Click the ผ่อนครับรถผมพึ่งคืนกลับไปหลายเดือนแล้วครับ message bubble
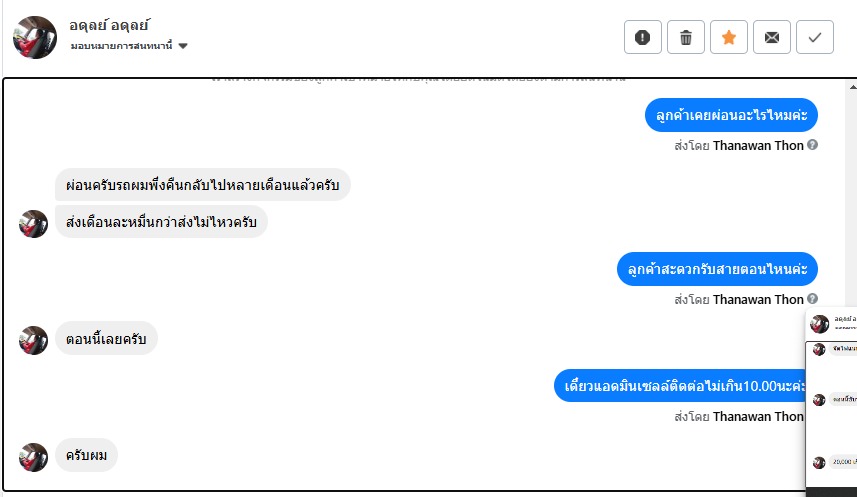 point(203,185)
